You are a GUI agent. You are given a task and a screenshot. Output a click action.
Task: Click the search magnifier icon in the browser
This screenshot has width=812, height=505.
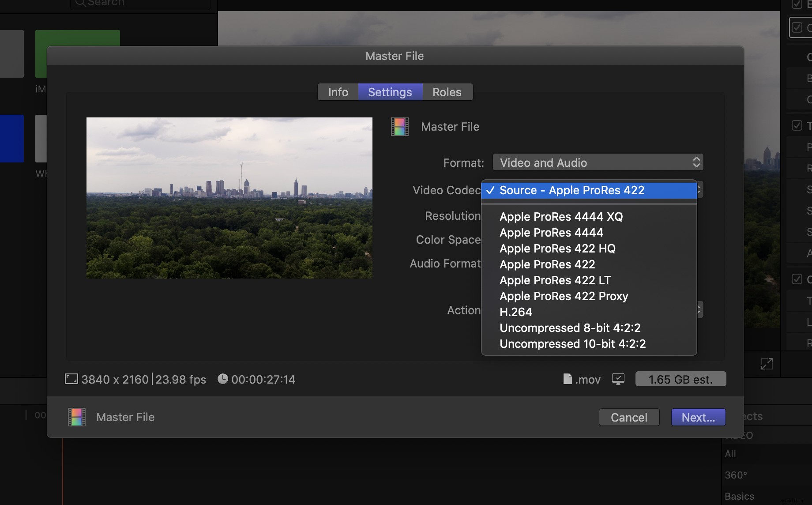pyautogui.click(x=81, y=3)
